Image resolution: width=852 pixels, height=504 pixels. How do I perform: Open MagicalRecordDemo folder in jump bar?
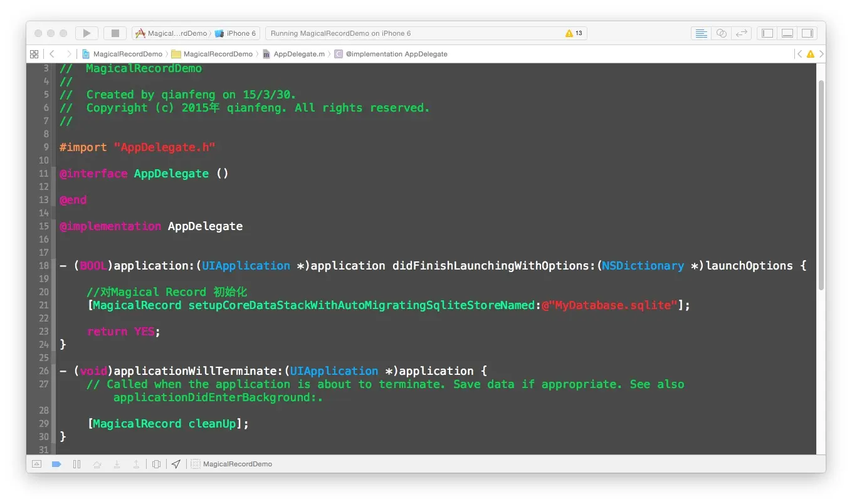click(212, 54)
